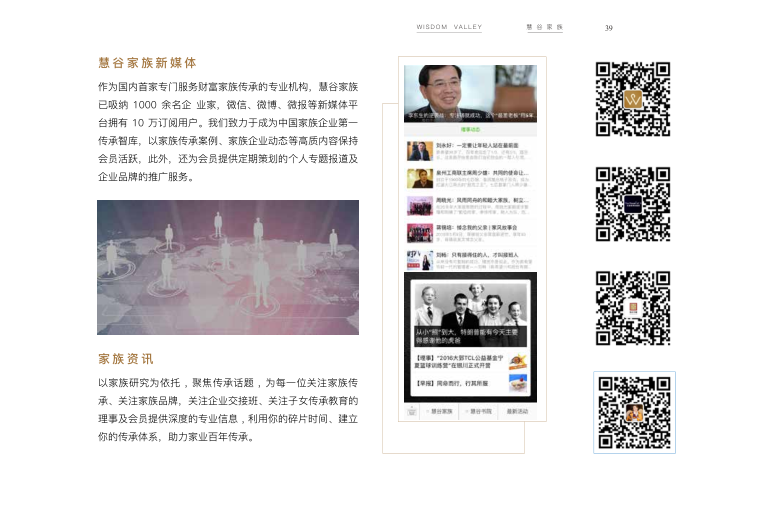The image size is (766, 511).
Task: Open the 【理事】2016大郭TCL公益基金 article
Action: (x=470, y=362)
